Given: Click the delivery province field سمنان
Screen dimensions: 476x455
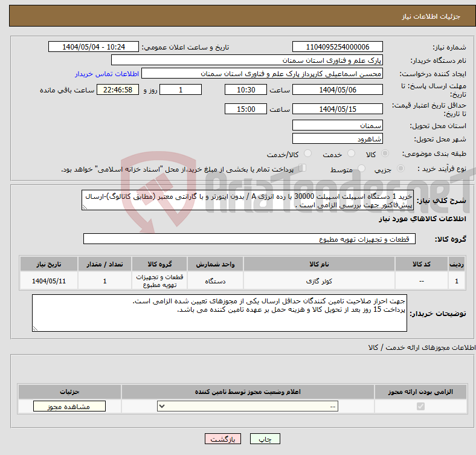Looking at the screenshot, I should tap(337, 125).
